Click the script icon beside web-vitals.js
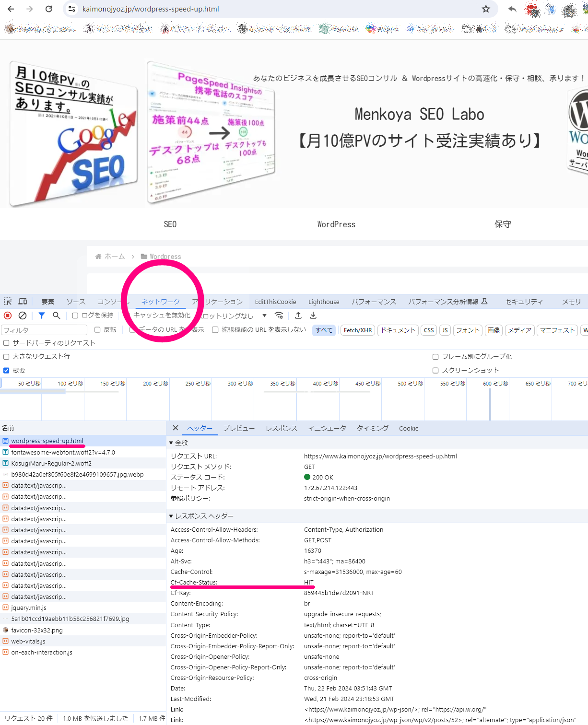Image resolution: width=588 pixels, height=725 pixels. click(5, 641)
